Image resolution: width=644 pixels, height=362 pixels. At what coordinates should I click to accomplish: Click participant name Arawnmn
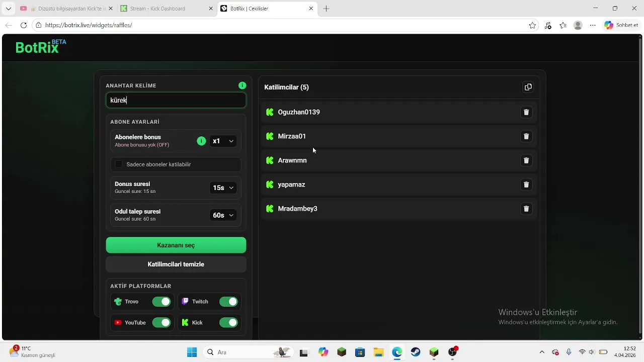pos(292,160)
